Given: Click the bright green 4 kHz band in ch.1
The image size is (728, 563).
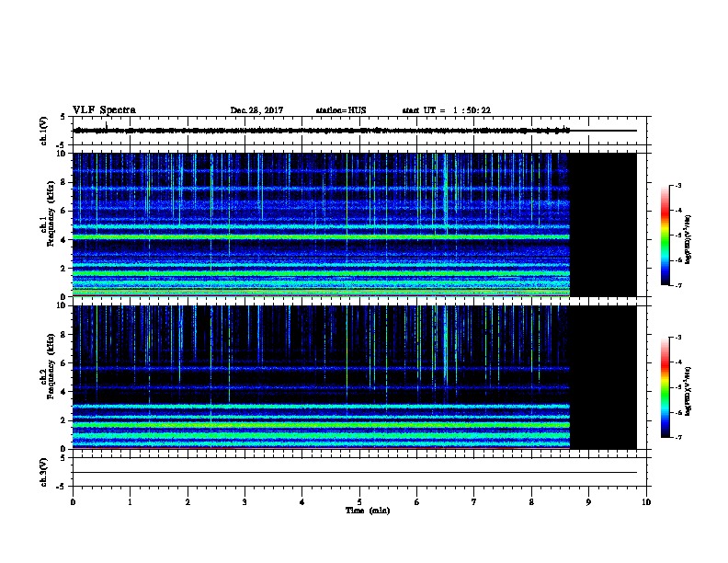Looking at the screenshot, I should [x=321, y=237].
